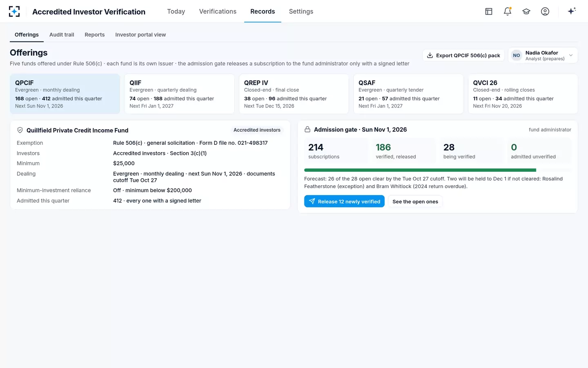The height and width of the screenshot is (368, 588).
Task: Switch to the Verifications tab
Action: pyautogui.click(x=218, y=11)
